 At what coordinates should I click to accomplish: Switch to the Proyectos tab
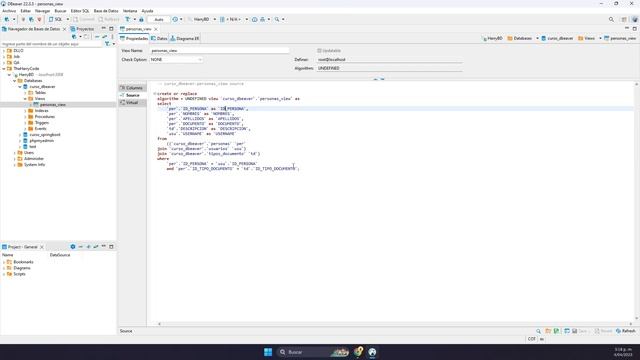82,29
